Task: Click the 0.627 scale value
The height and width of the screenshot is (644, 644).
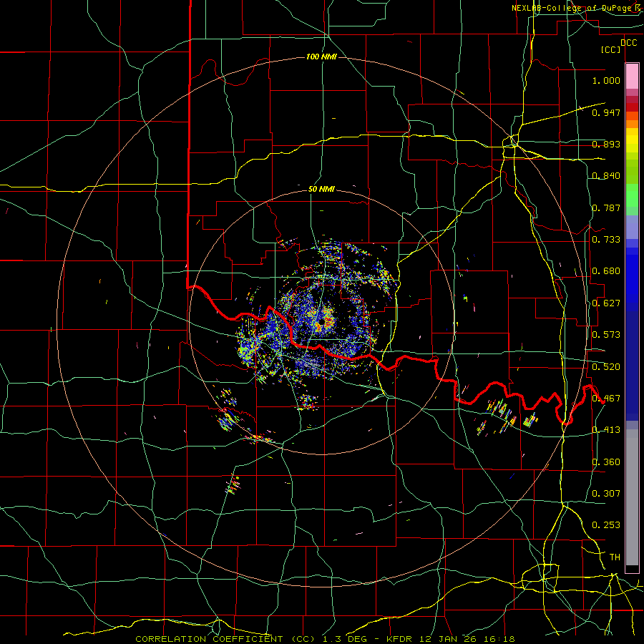Action: (606, 303)
